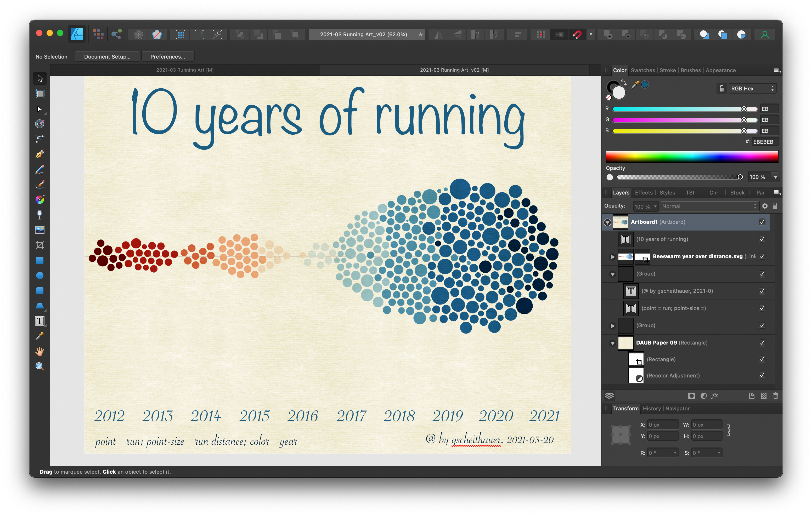Click the color spectrum gradient bar
The height and width of the screenshot is (516, 812).
pyautogui.click(x=692, y=157)
